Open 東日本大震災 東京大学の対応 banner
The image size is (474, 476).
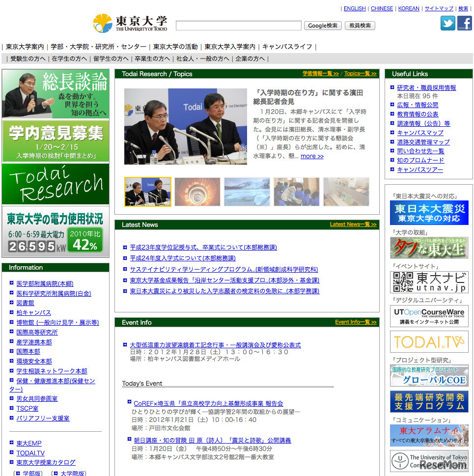tap(429, 213)
